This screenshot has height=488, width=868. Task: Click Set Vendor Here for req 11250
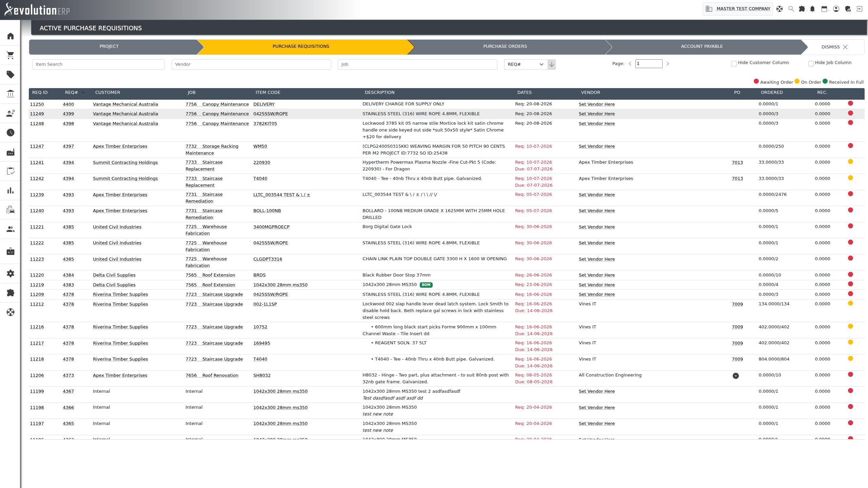click(596, 104)
